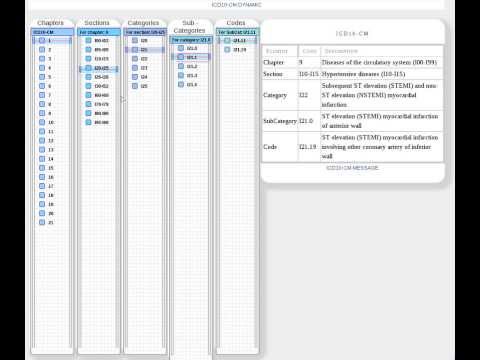Select chapter 20 in Chapters list
Screen dimensions: 480x360
click(51, 213)
